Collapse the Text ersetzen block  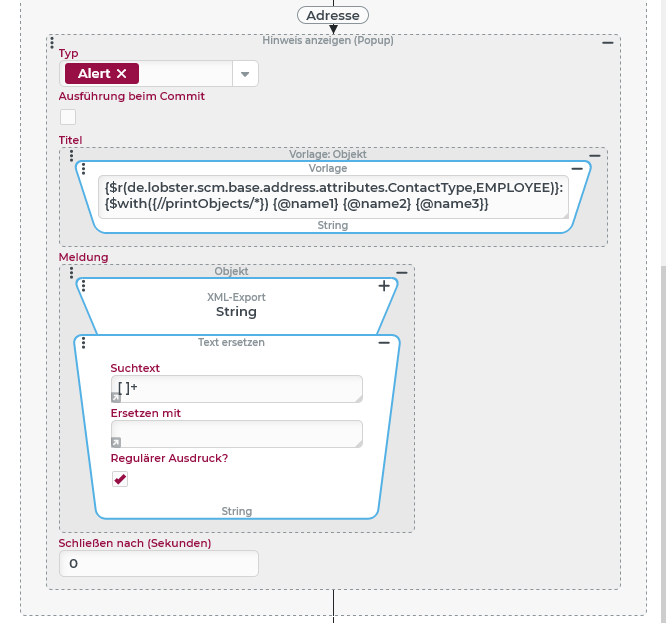click(383, 343)
